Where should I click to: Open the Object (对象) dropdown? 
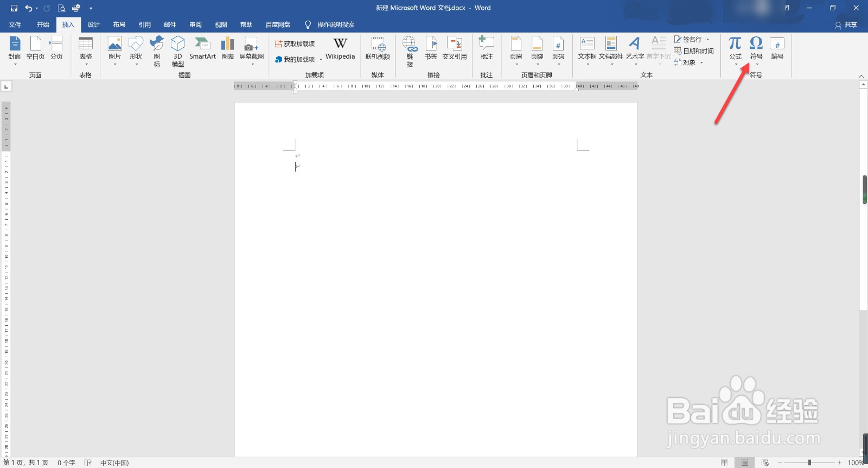(688, 62)
